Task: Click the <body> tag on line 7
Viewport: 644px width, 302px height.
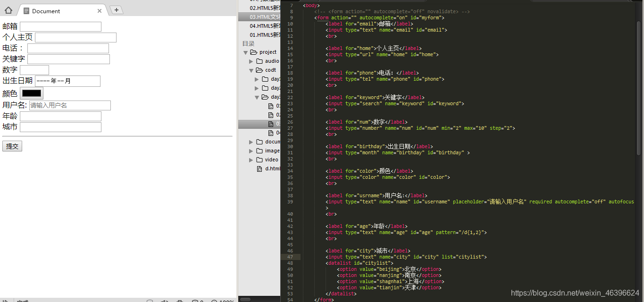Action: pos(311,6)
